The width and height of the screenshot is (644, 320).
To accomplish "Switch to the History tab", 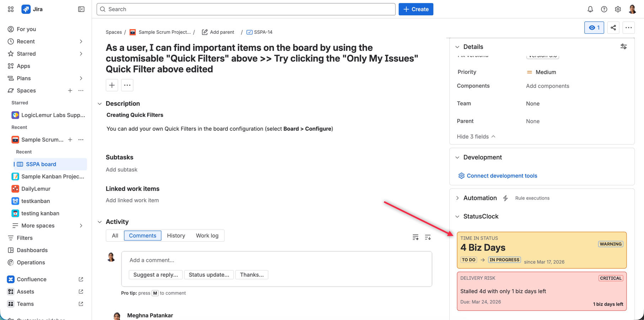I will [176, 235].
